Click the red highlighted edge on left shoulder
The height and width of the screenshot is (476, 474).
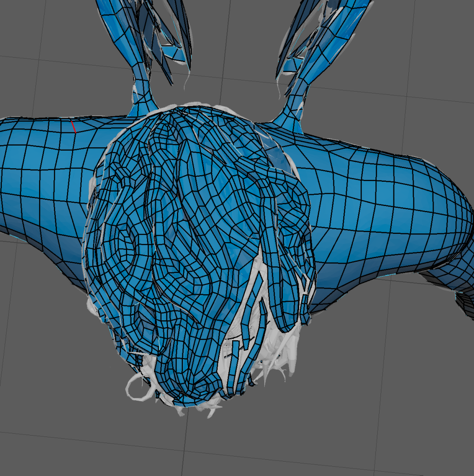click(x=73, y=126)
